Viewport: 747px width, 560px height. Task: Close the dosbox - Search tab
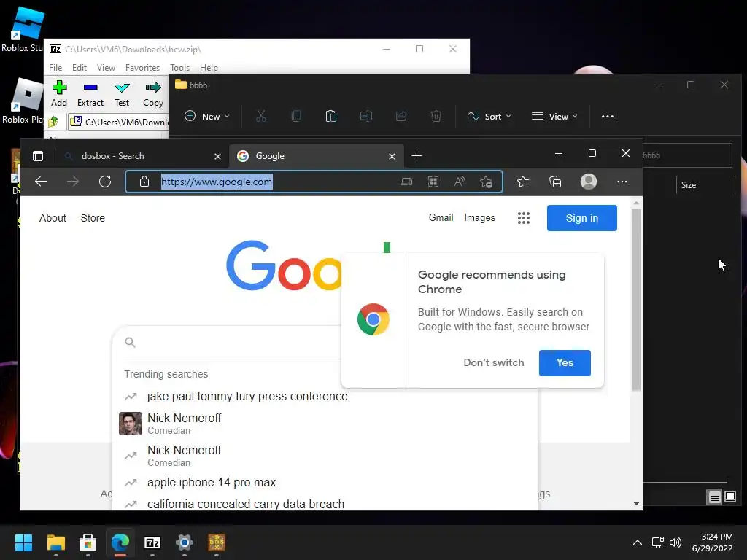point(217,156)
